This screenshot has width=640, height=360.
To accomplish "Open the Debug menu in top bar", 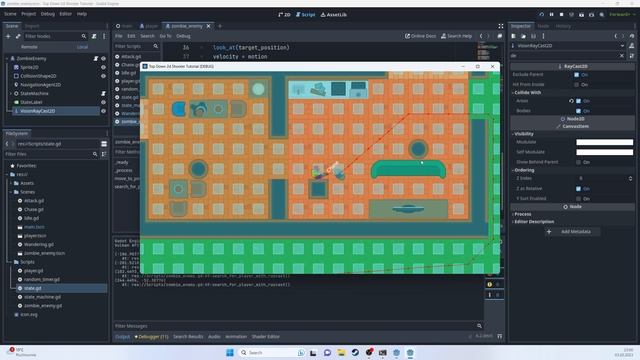I will [x=48, y=14].
